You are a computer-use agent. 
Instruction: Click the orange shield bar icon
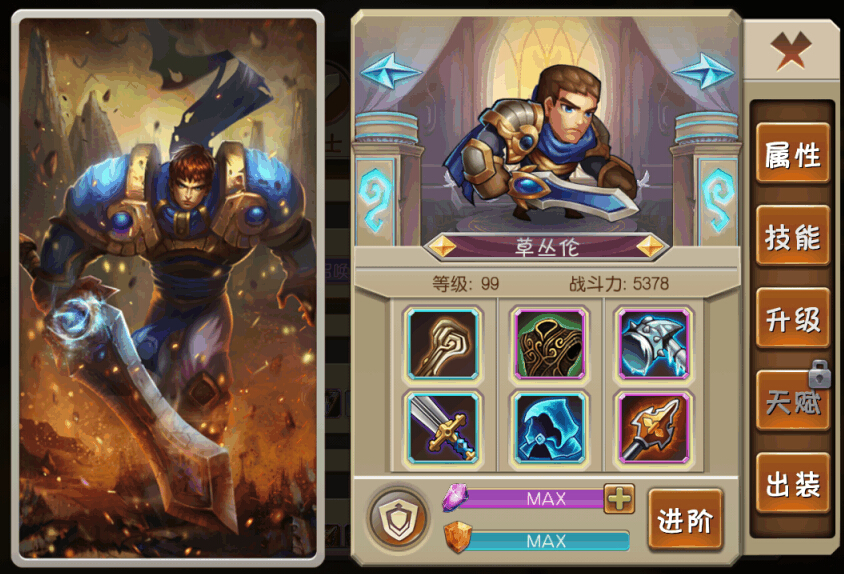pos(458,537)
